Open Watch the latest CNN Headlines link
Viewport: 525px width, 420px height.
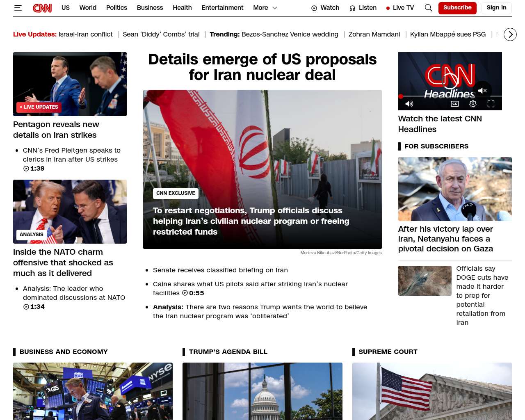[440, 124]
